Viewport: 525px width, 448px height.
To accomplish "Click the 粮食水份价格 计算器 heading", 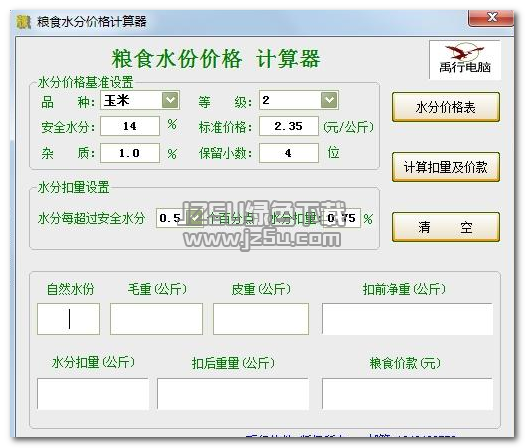I will [216, 59].
